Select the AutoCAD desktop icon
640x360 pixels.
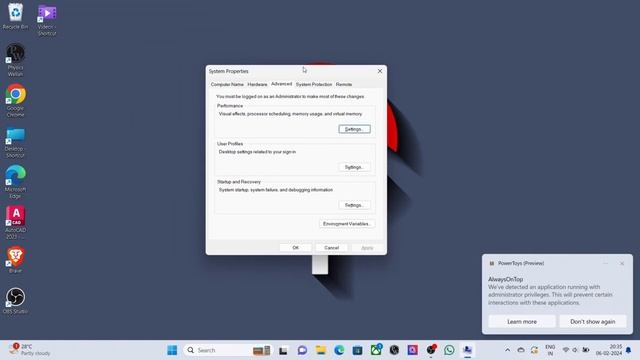[x=15, y=222]
